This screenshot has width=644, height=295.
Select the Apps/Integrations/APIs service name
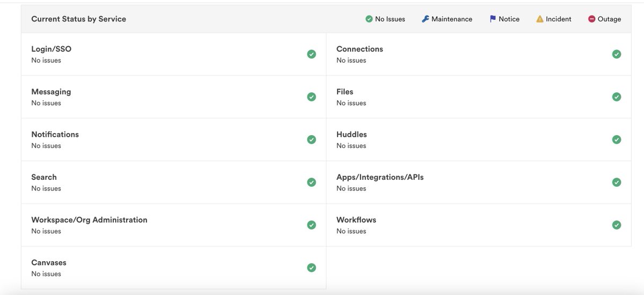click(380, 177)
